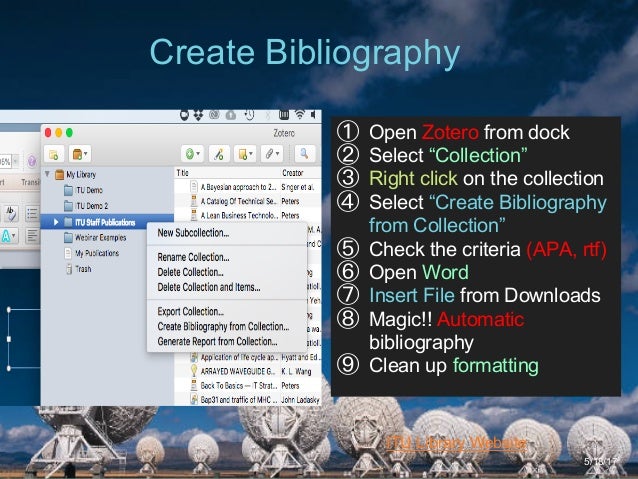Open the Trash in Zotero sidebar
This screenshot has height=479, width=638.
tap(79, 269)
